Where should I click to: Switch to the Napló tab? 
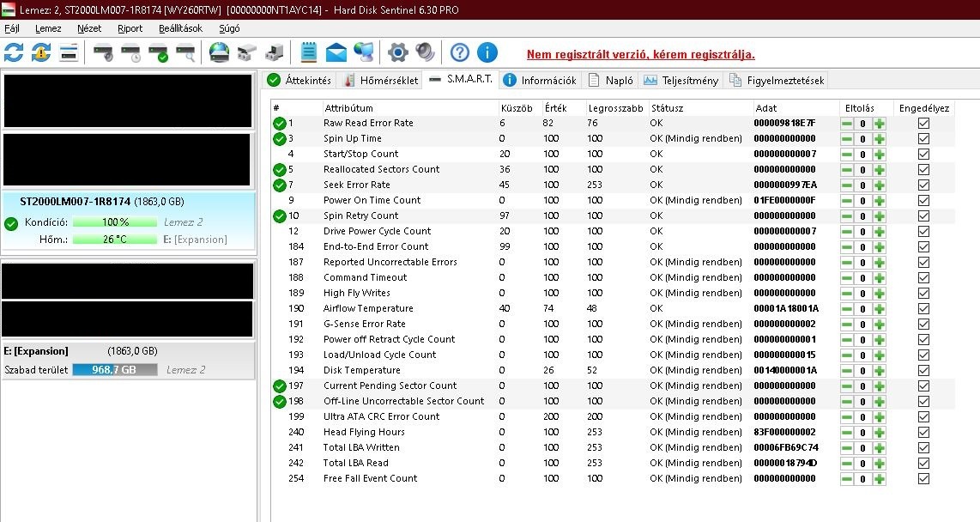point(611,80)
